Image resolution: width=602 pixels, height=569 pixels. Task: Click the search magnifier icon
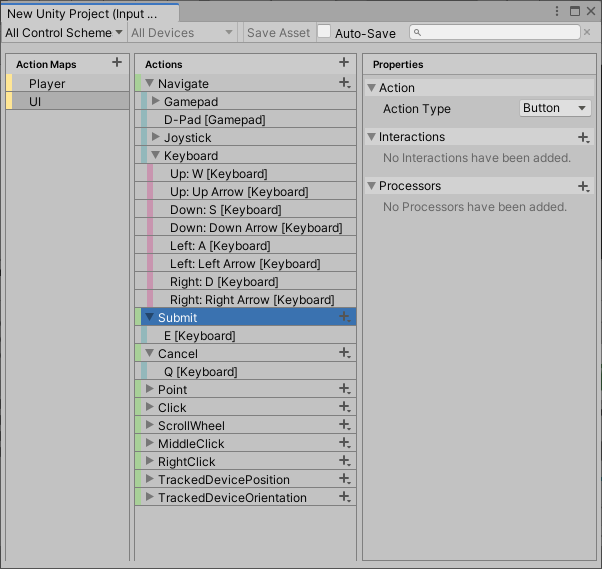pos(417,33)
